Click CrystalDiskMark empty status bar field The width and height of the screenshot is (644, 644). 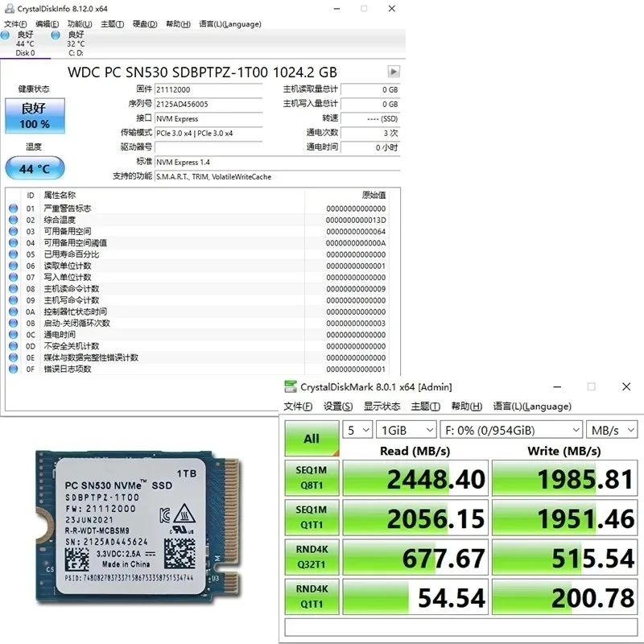point(460,627)
